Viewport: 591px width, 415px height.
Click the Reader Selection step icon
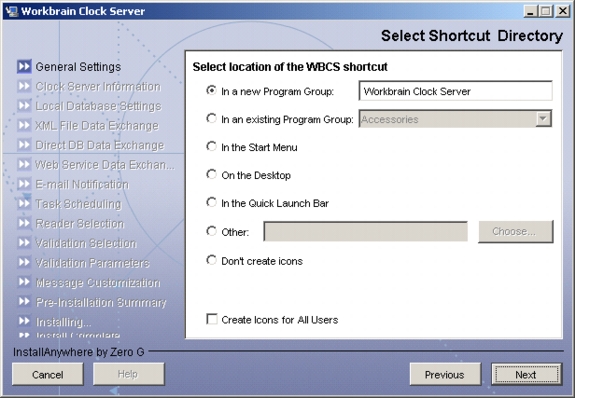[x=24, y=224]
